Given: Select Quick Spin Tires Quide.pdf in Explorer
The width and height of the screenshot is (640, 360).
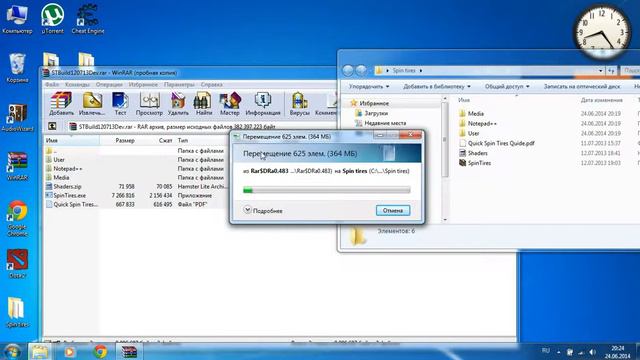Looking at the screenshot, I should point(496,143).
